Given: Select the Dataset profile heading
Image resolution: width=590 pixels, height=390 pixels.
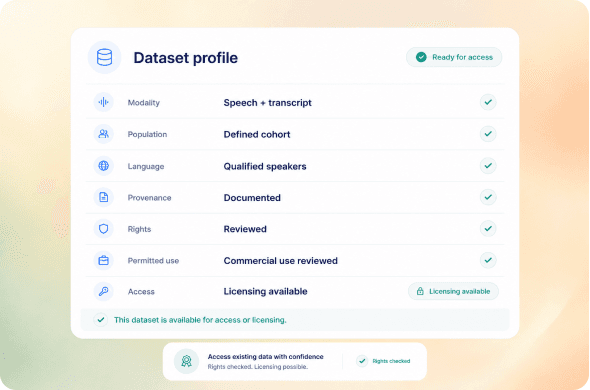Looking at the screenshot, I should (186, 58).
